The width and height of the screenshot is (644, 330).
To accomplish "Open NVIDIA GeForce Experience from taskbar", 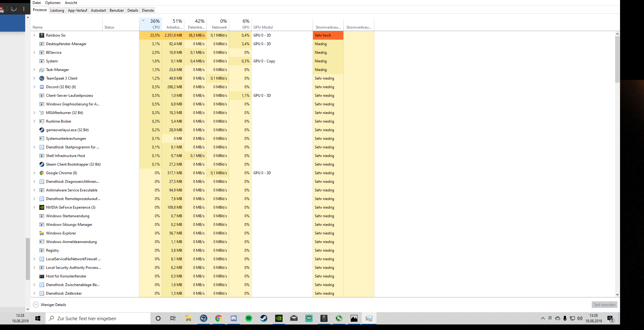I will click(279, 318).
